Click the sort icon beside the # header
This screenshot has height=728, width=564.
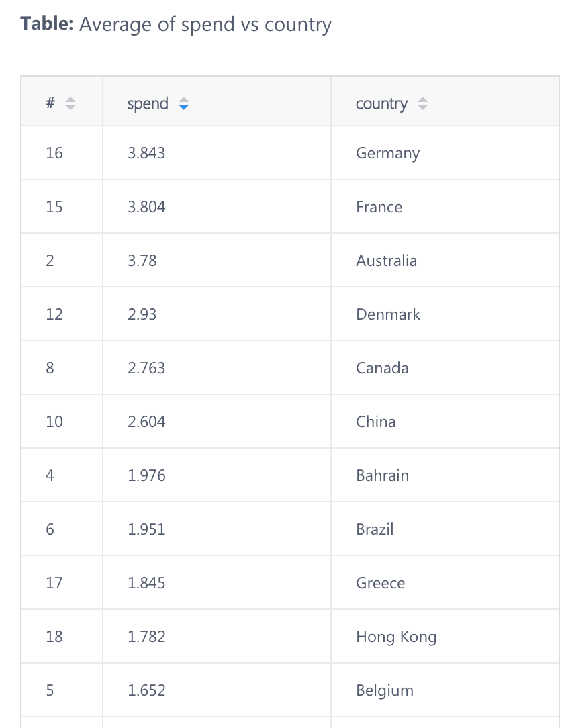70,104
